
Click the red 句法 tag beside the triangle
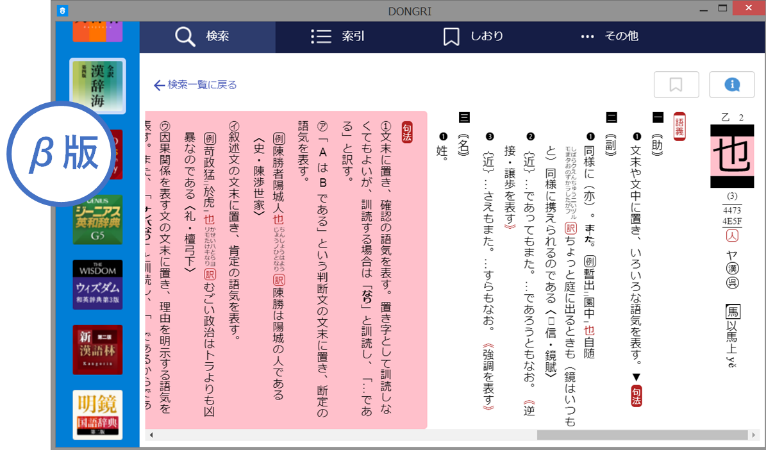point(636,395)
